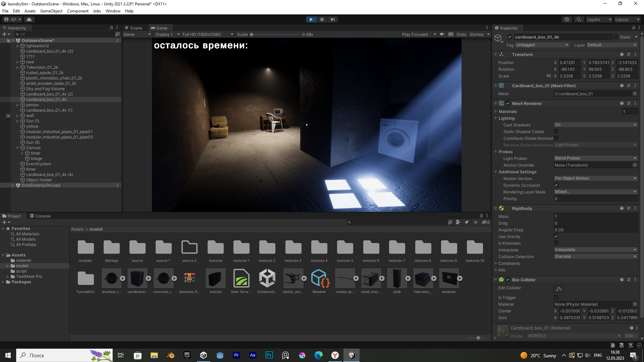Viewport: 644px width, 362px height.
Task: Toggle constrained proportions scale link icon
Action: 549,76
